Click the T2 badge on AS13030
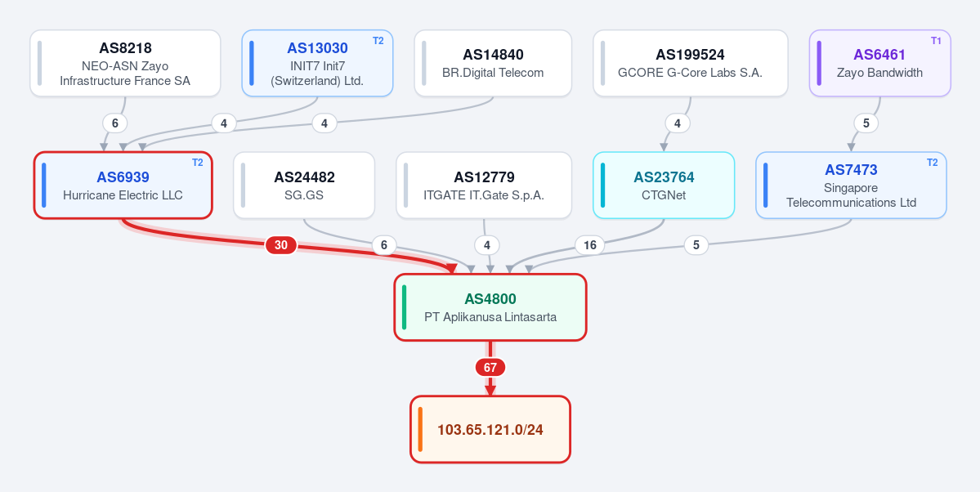 click(378, 41)
